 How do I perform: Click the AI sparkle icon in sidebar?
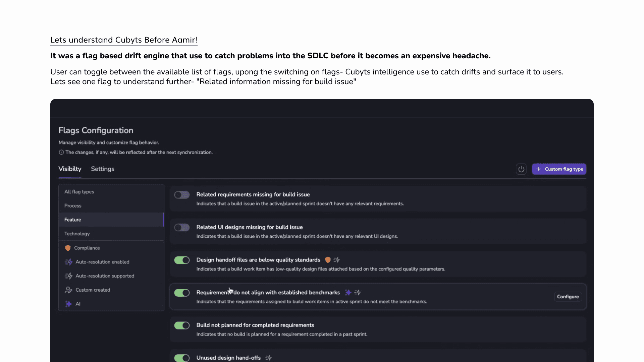pyautogui.click(x=68, y=304)
